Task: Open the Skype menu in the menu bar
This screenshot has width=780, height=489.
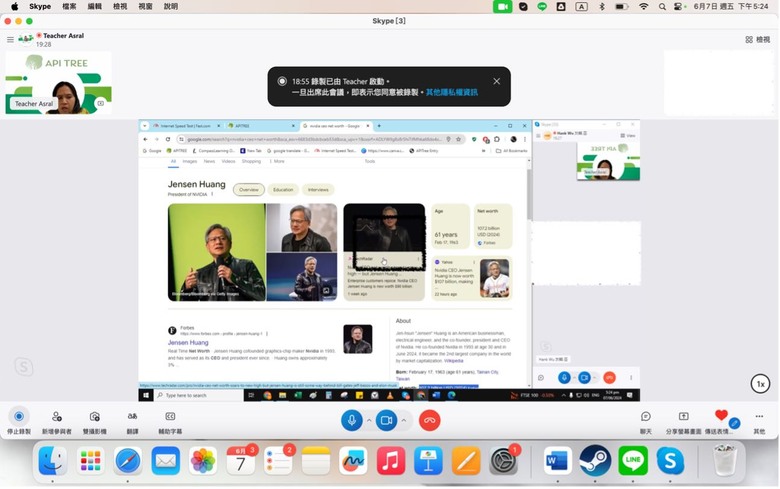Action: point(40,6)
